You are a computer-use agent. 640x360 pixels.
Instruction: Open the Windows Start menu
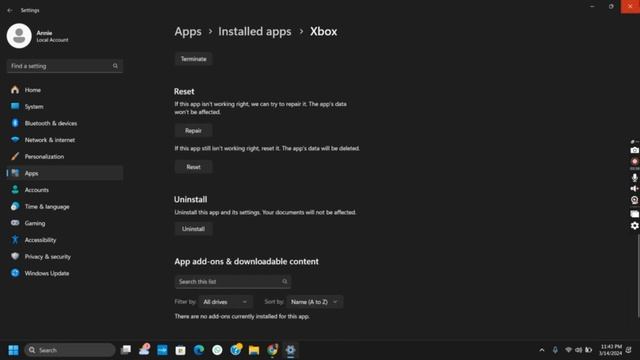coord(13,350)
